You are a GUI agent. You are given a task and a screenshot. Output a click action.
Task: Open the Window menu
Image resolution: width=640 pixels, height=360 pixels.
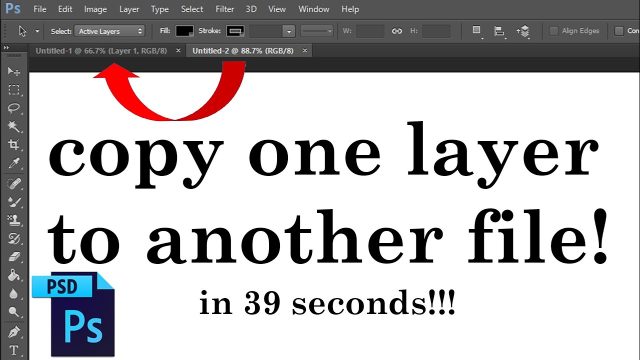pos(313,9)
